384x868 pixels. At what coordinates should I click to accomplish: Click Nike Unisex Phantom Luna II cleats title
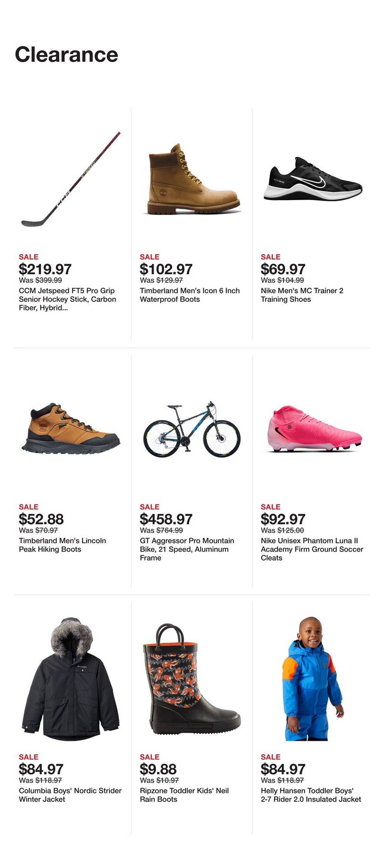pos(312,549)
